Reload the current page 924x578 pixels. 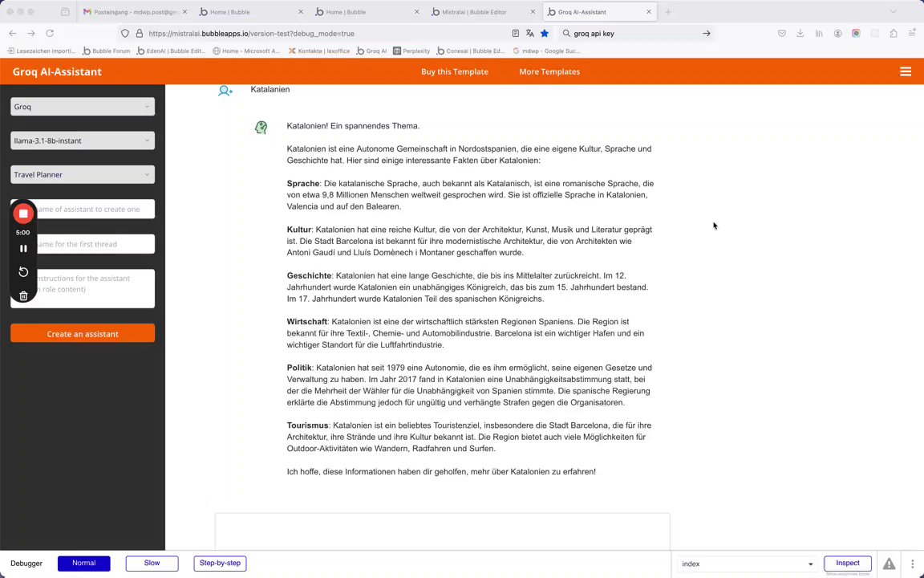pyautogui.click(x=50, y=34)
